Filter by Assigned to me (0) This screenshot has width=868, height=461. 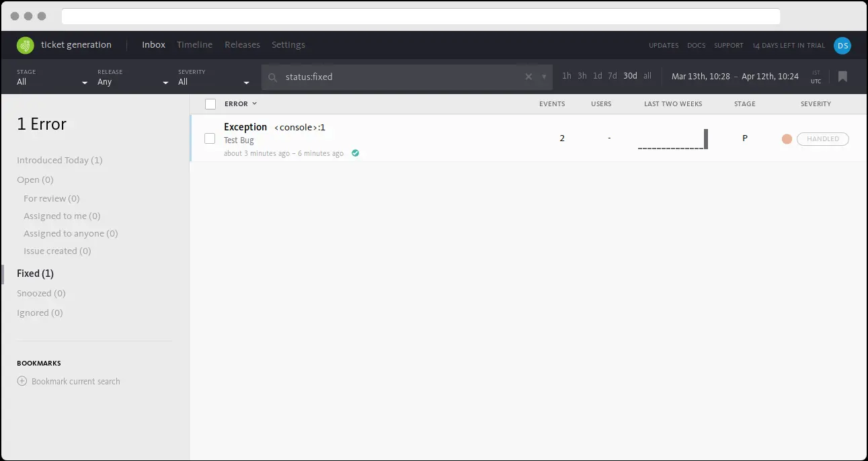62,216
